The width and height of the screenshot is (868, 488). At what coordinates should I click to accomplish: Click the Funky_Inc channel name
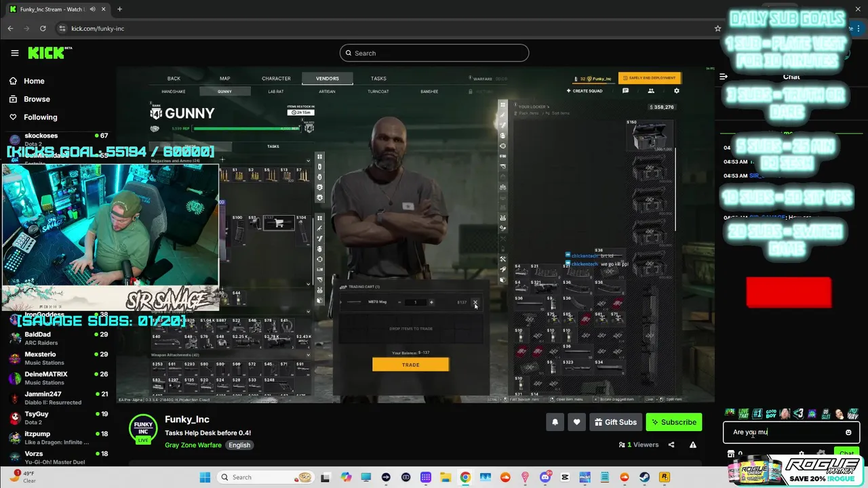(x=187, y=420)
